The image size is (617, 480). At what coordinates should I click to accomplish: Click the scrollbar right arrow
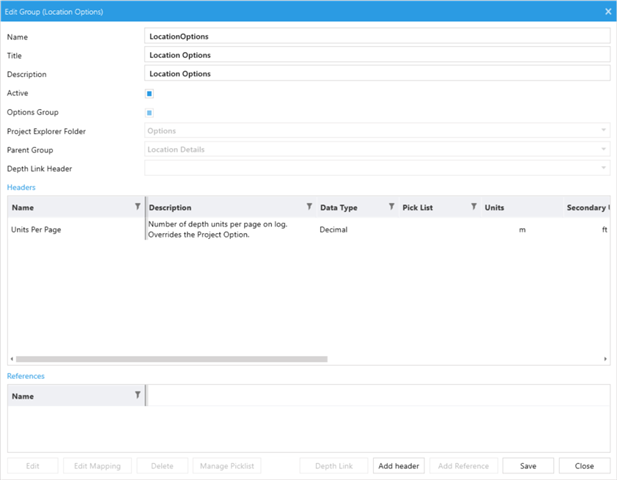(x=605, y=359)
